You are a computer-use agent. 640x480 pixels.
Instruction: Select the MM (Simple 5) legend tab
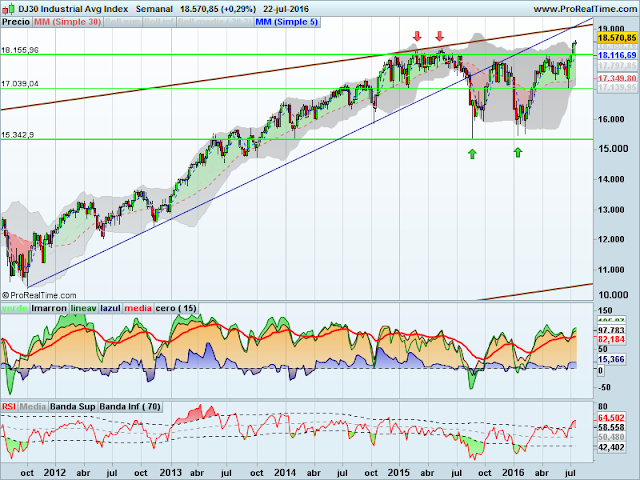287,22
